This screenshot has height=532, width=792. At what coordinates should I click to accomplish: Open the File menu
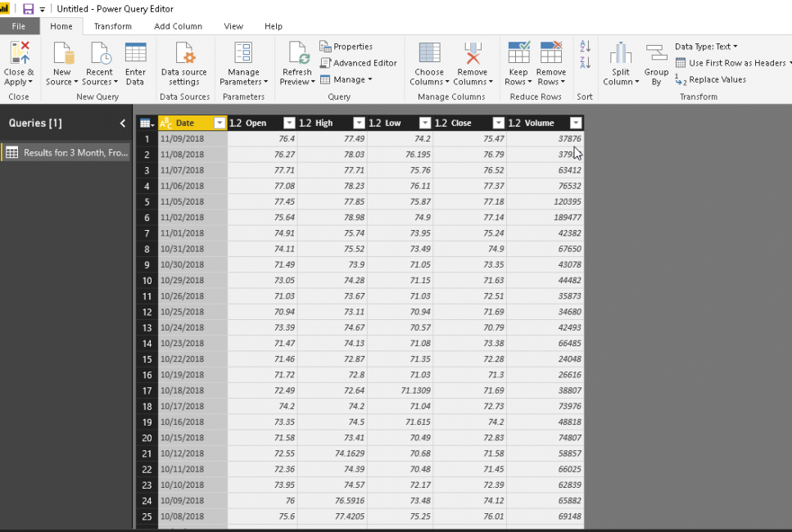19,26
